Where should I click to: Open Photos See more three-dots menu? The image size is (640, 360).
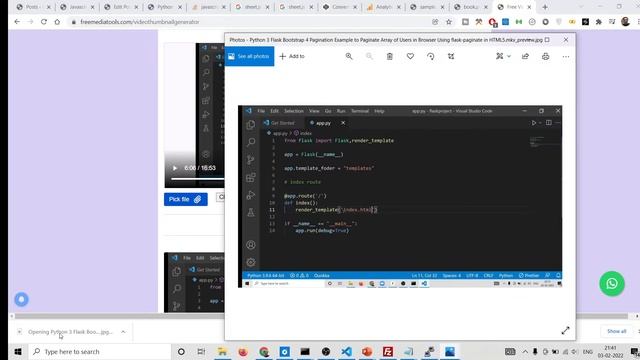[x=566, y=56]
